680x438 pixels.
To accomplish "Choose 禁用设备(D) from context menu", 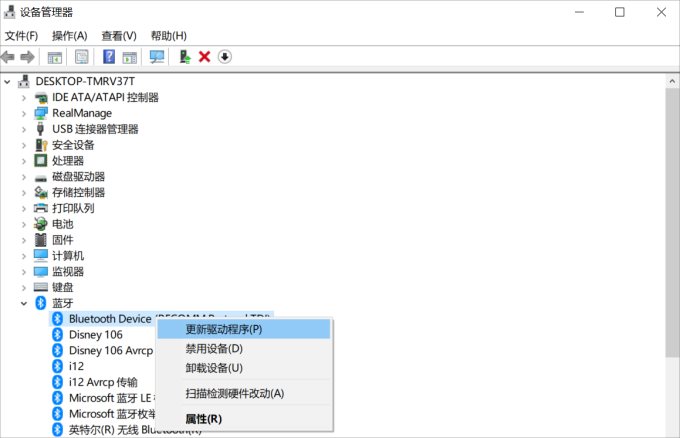I will (x=244, y=349).
